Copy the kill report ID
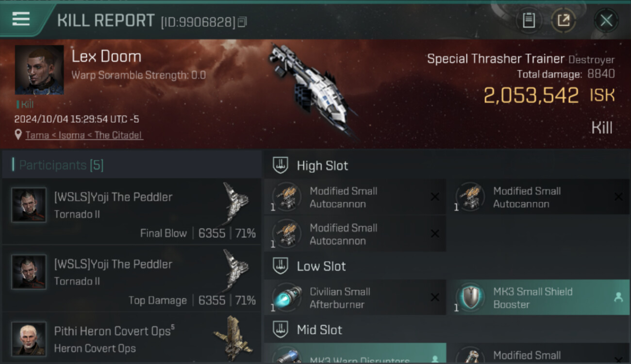The width and height of the screenshot is (631, 364). pyautogui.click(x=243, y=22)
